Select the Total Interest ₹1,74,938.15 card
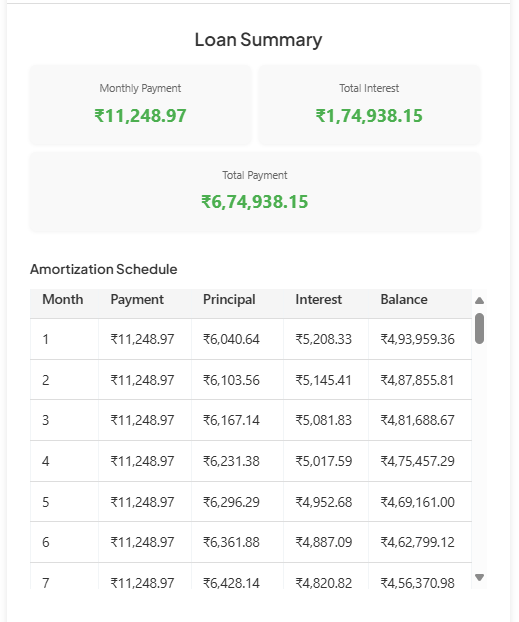This screenshot has width=519, height=622. [x=369, y=105]
